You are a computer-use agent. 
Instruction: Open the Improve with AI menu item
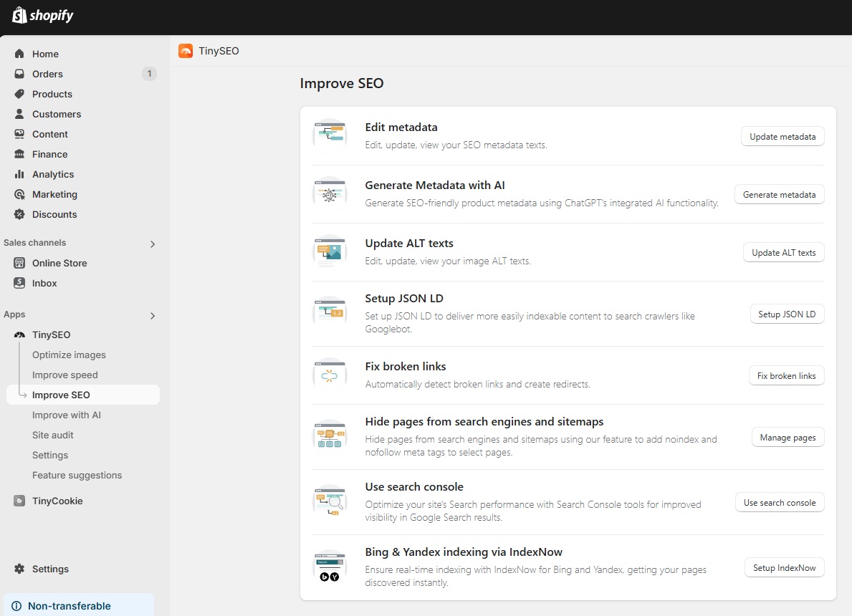(67, 415)
